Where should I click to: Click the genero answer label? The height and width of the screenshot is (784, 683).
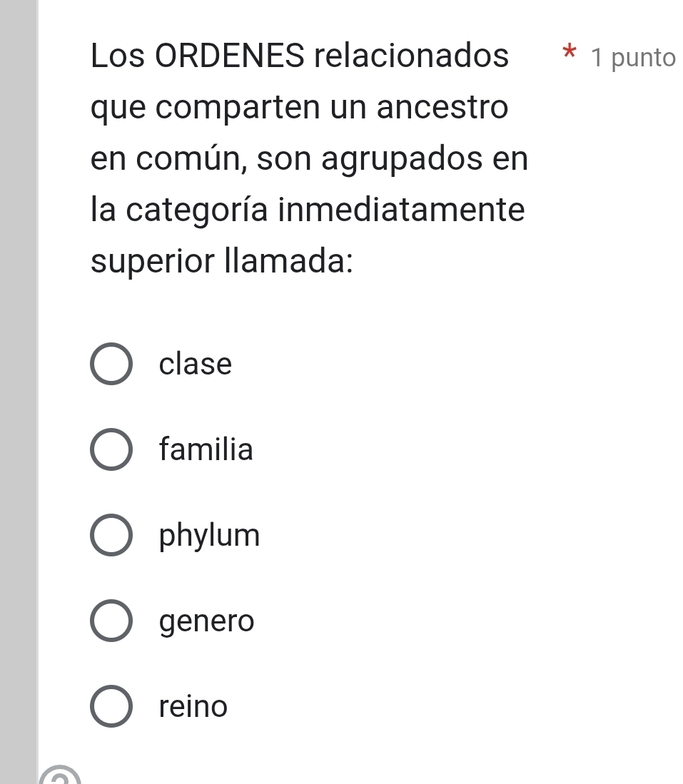pos(207,621)
